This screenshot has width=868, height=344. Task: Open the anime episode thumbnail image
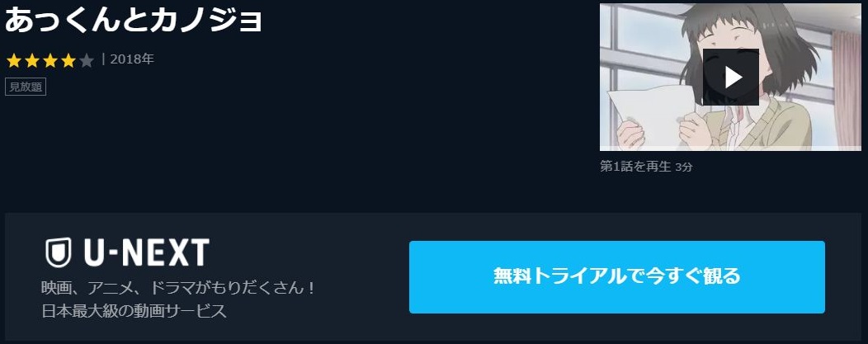pos(730,77)
